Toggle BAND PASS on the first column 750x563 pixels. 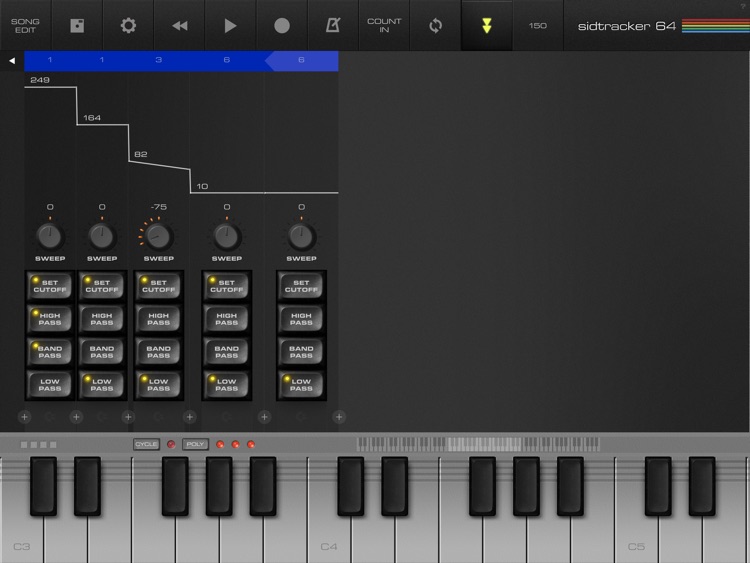[49, 352]
